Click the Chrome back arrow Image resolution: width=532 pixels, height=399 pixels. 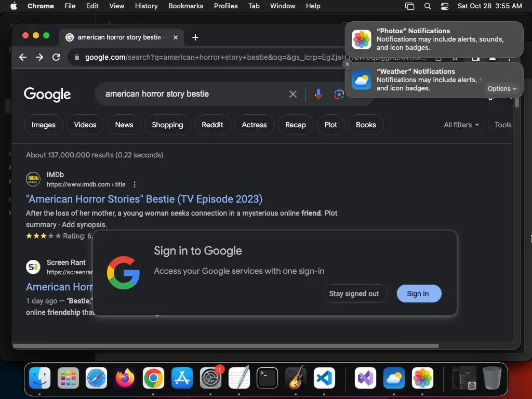pyautogui.click(x=23, y=57)
